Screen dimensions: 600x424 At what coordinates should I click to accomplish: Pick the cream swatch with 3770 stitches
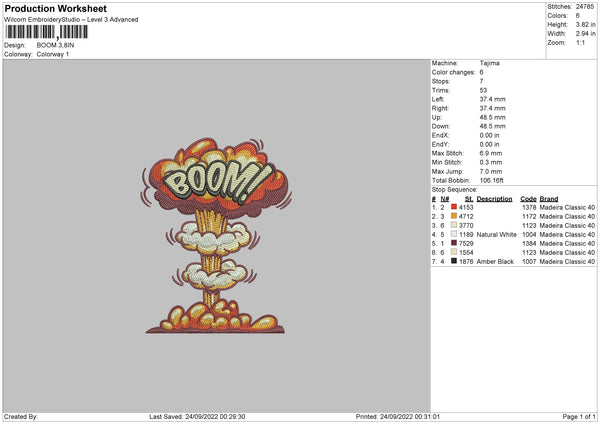click(x=454, y=225)
